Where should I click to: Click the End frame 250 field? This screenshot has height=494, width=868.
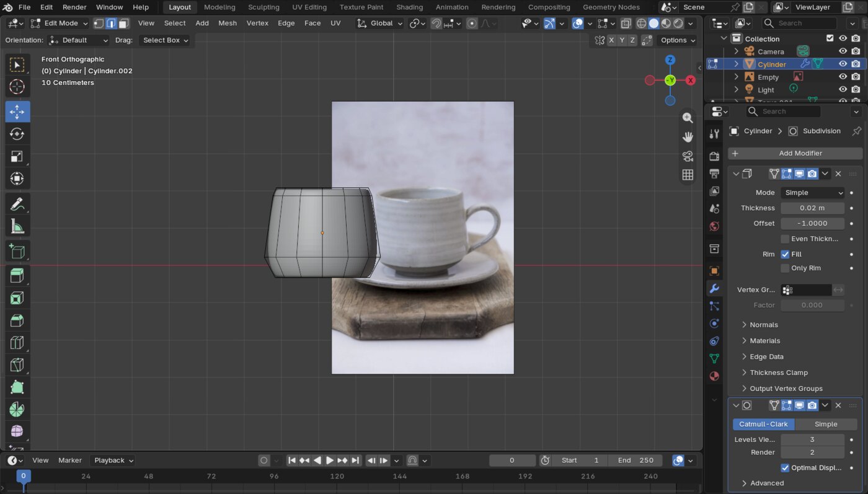(x=635, y=461)
